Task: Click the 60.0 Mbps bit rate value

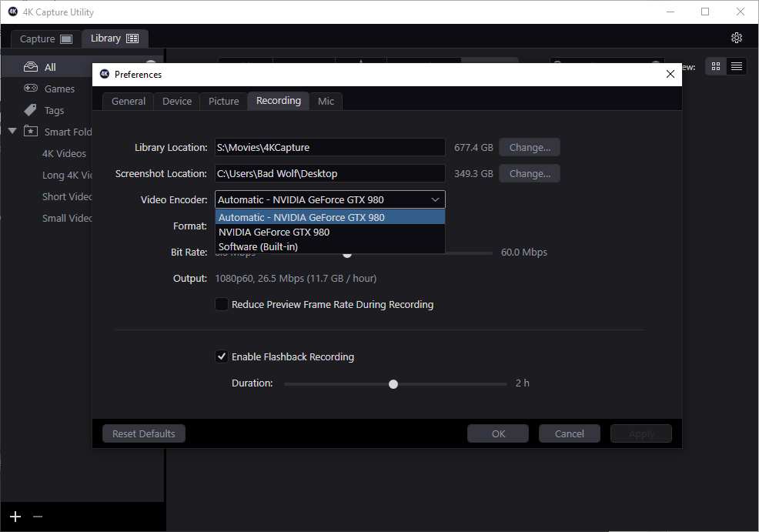Action: tap(523, 253)
